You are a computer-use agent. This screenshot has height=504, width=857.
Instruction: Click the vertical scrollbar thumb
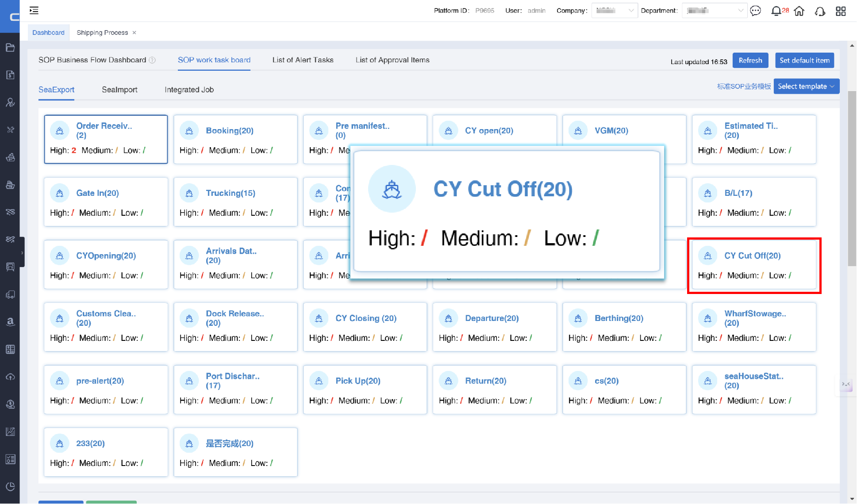point(852,178)
